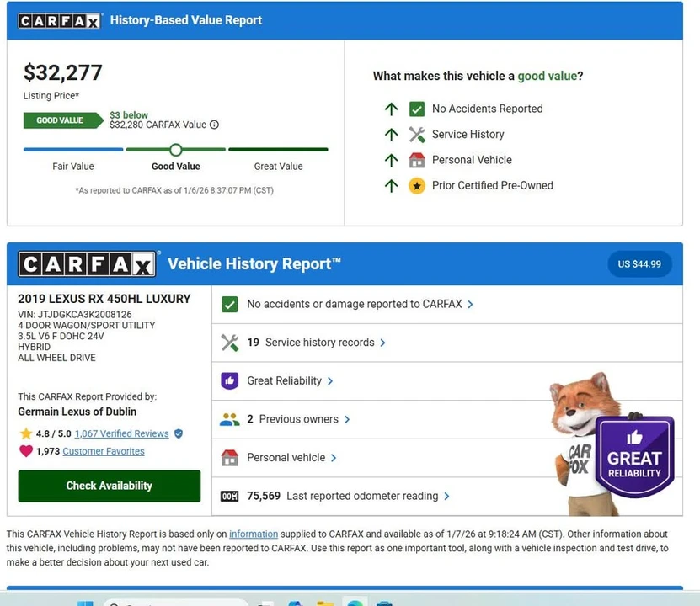Click the gold star icon beside Prior Certified Pre-Owned
Image resolution: width=700 pixels, height=606 pixels.
[x=417, y=185]
